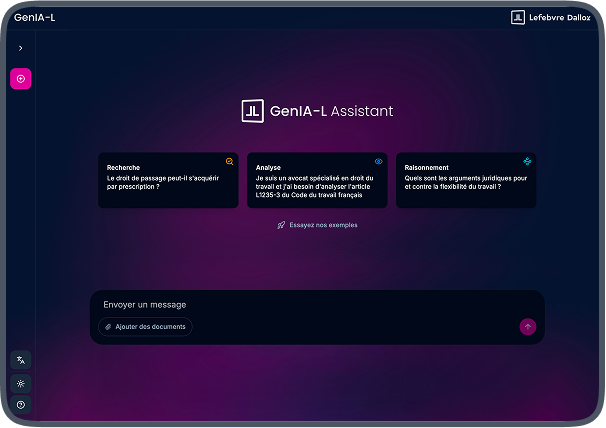The width and height of the screenshot is (606, 428).
Task: Send the message with the round arrow button
Action: 528,327
